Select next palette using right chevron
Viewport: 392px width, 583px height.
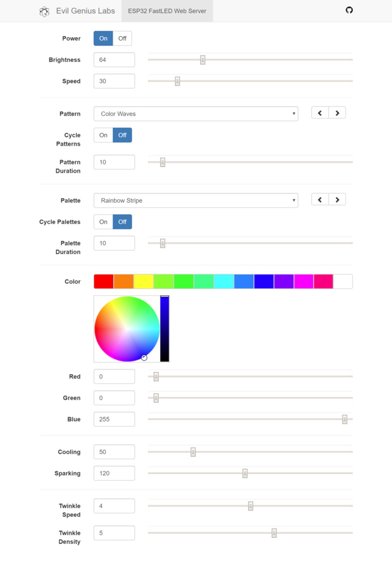(x=337, y=200)
